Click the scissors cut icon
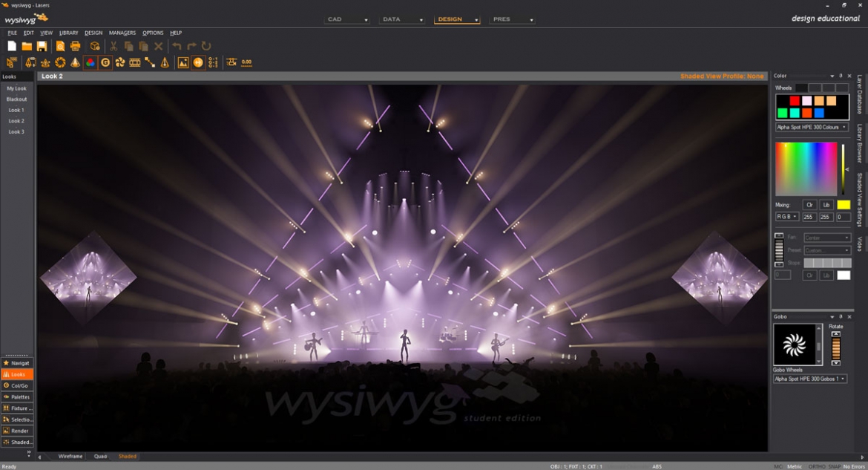 tap(114, 46)
